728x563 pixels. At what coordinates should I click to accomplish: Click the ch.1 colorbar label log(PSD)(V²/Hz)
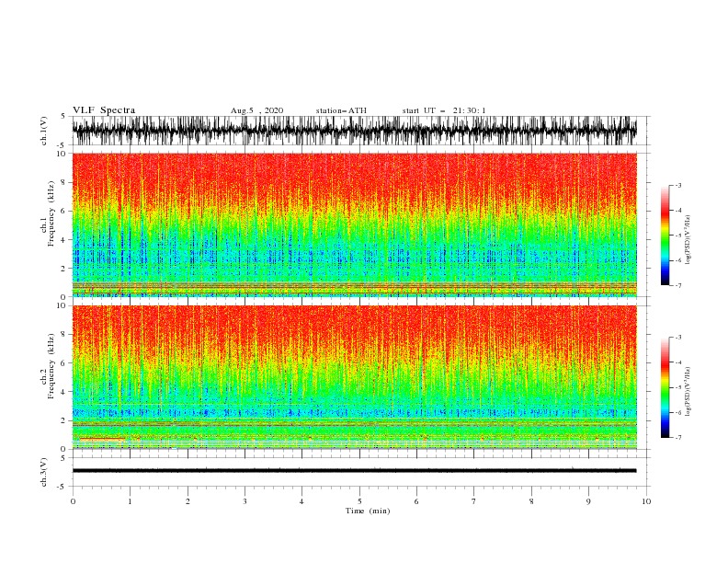click(688, 240)
